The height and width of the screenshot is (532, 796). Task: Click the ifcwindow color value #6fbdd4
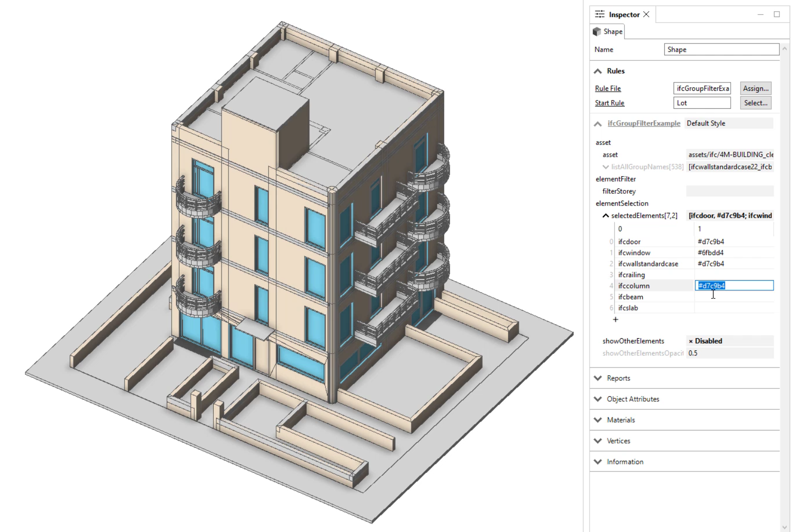(734, 253)
